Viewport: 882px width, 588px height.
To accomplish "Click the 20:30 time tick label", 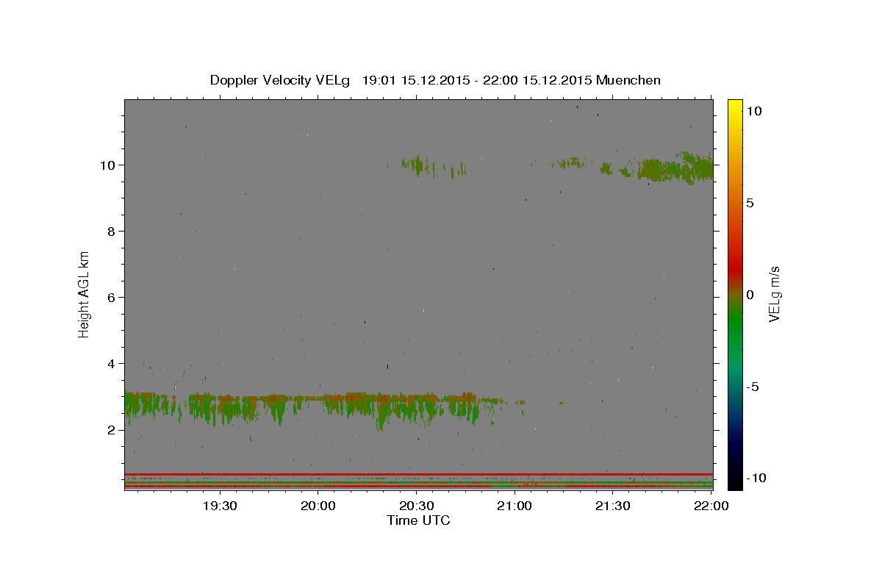I will tap(416, 506).
